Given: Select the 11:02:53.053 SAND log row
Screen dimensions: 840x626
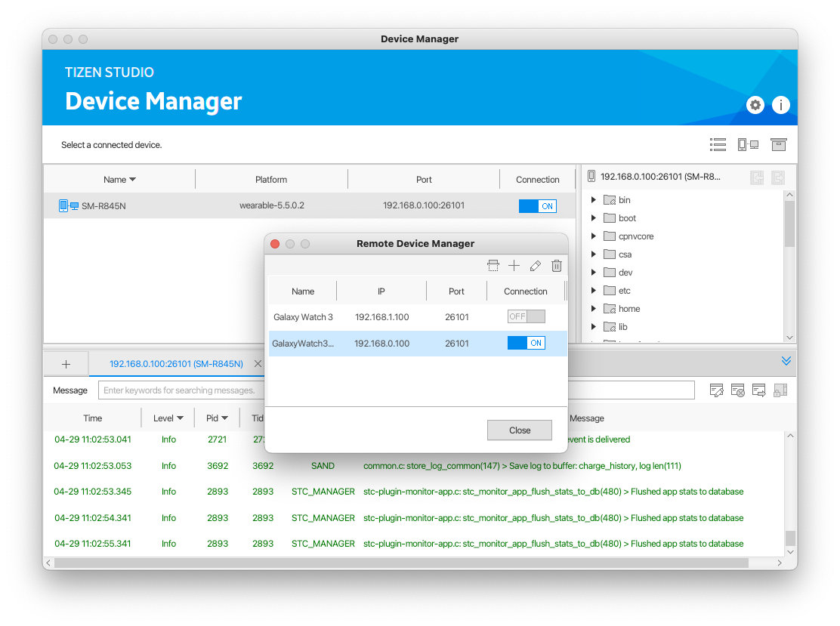Looking at the screenshot, I should click(414, 466).
